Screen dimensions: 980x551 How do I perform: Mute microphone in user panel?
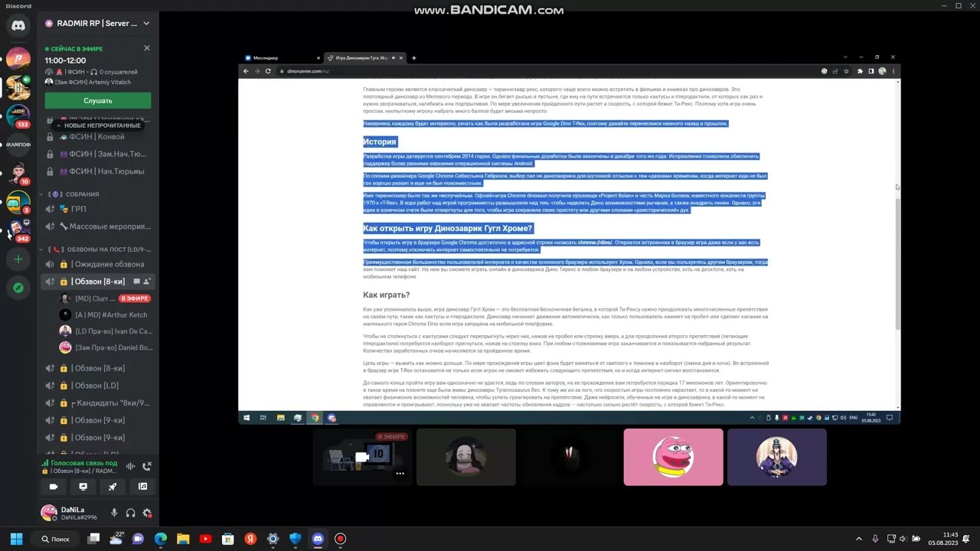click(x=114, y=513)
